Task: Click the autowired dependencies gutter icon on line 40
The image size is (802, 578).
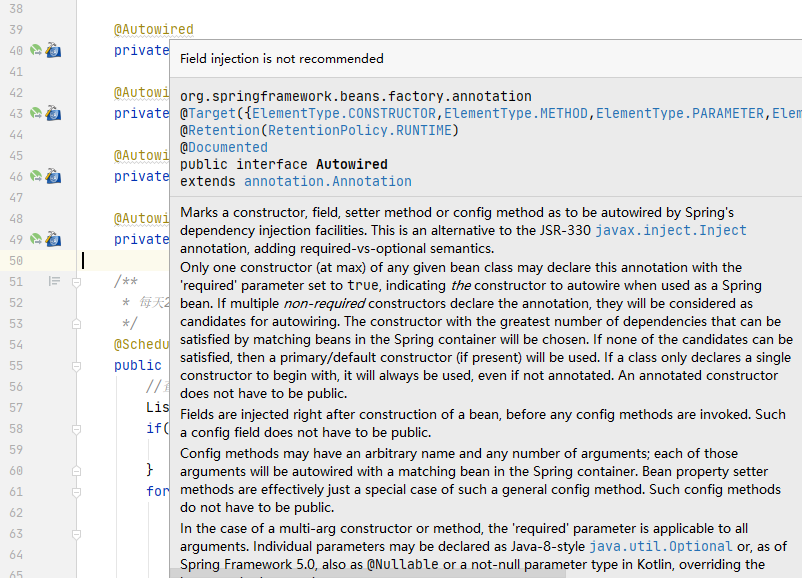Action: 53,51
